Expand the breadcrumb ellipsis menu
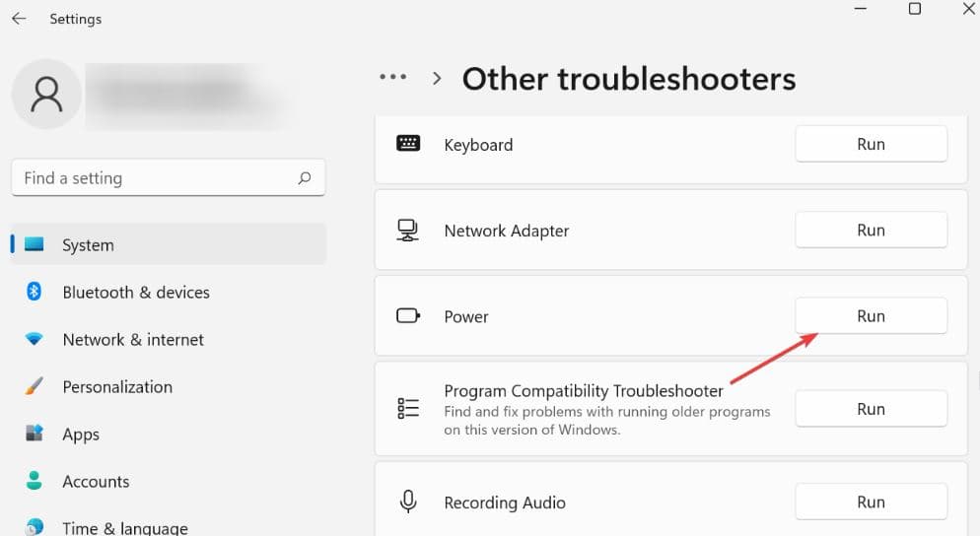Image resolution: width=980 pixels, height=536 pixels. 393,77
